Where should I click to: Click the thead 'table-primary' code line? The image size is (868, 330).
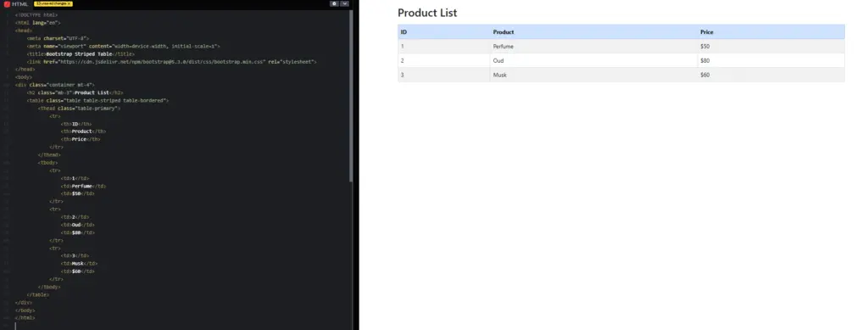(79, 109)
